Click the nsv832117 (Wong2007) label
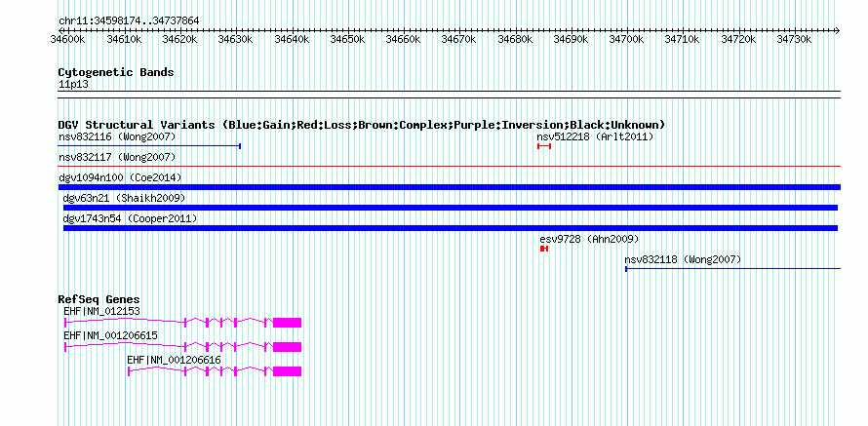868x426 pixels. [x=117, y=158]
